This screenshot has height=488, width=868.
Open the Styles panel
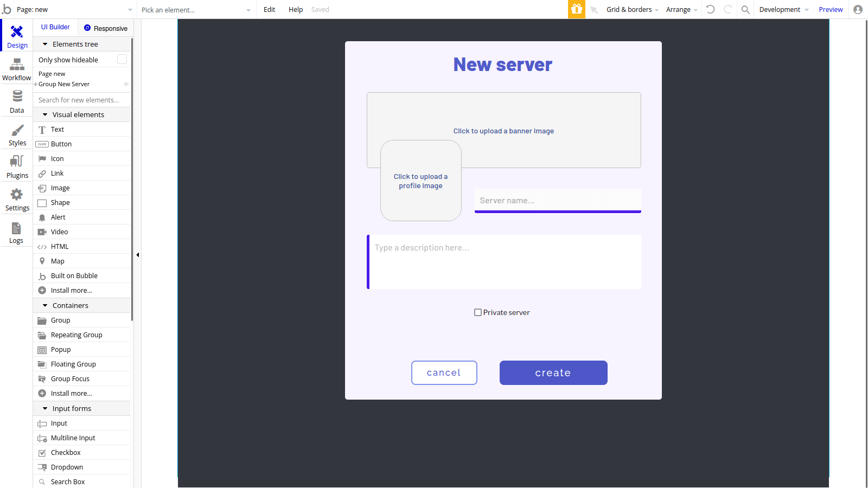[16, 134]
